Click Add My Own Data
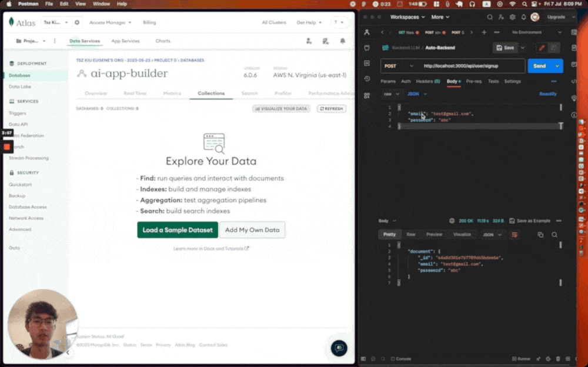 click(x=252, y=229)
